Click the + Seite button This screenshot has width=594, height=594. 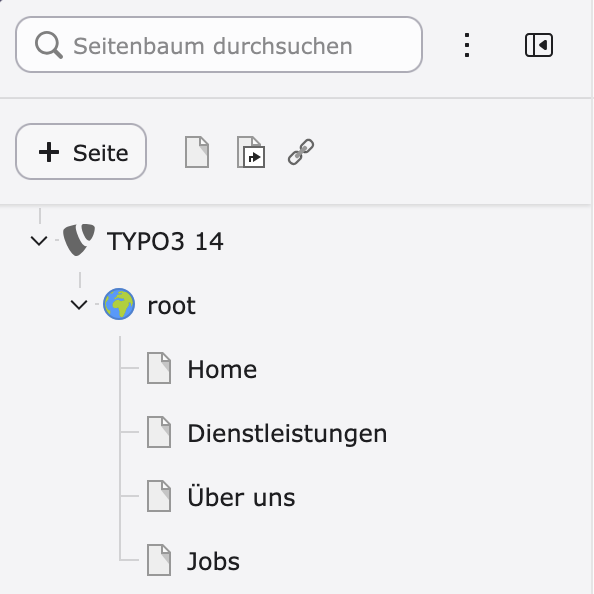[x=81, y=152]
